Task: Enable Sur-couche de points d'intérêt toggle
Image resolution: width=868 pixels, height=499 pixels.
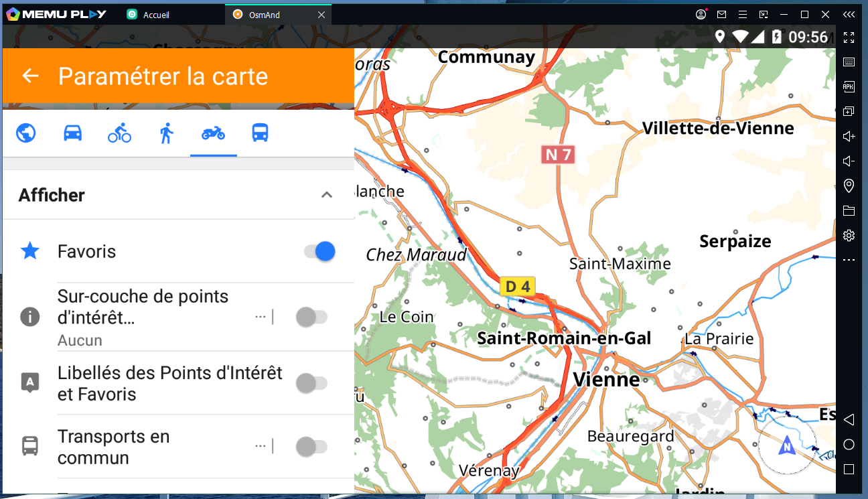Action: [311, 317]
